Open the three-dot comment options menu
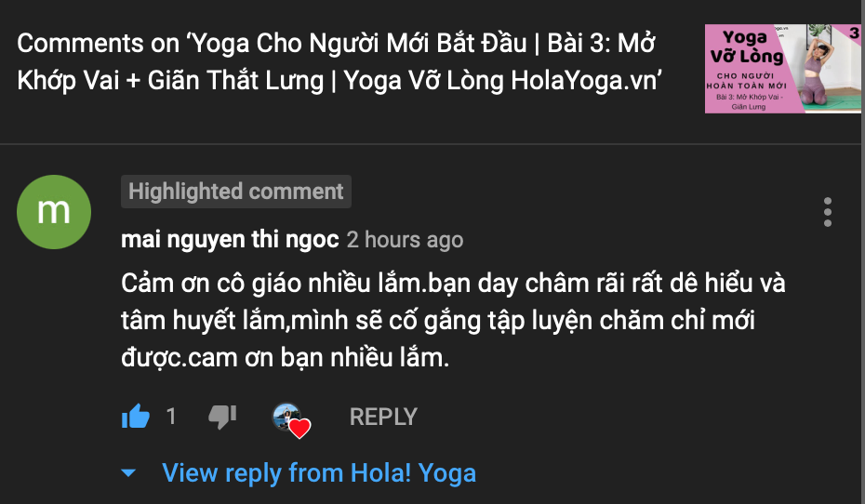 (828, 212)
